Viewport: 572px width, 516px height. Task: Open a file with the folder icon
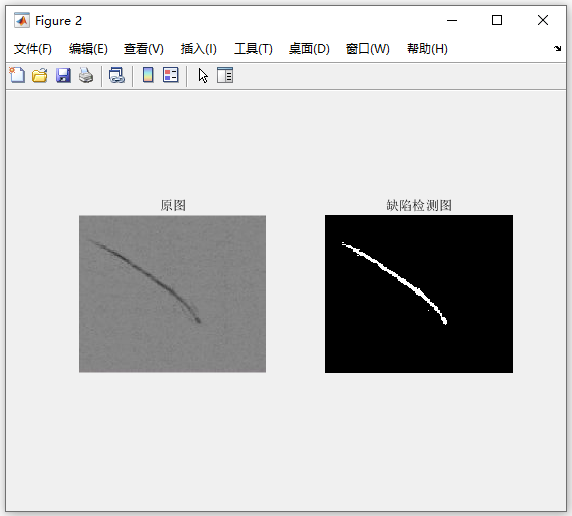pos(40,76)
